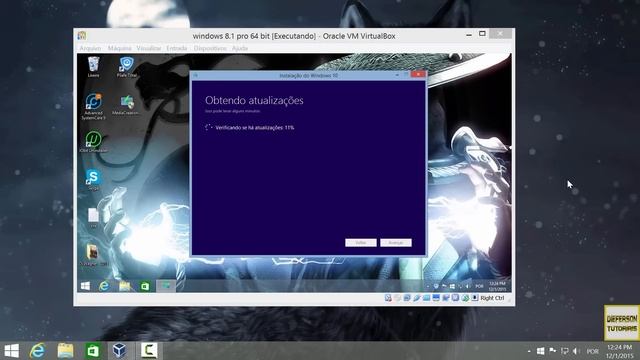Click the Windows 10 setup title bar
The width and height of the screenshot is (640, 360).
(308, 76)
